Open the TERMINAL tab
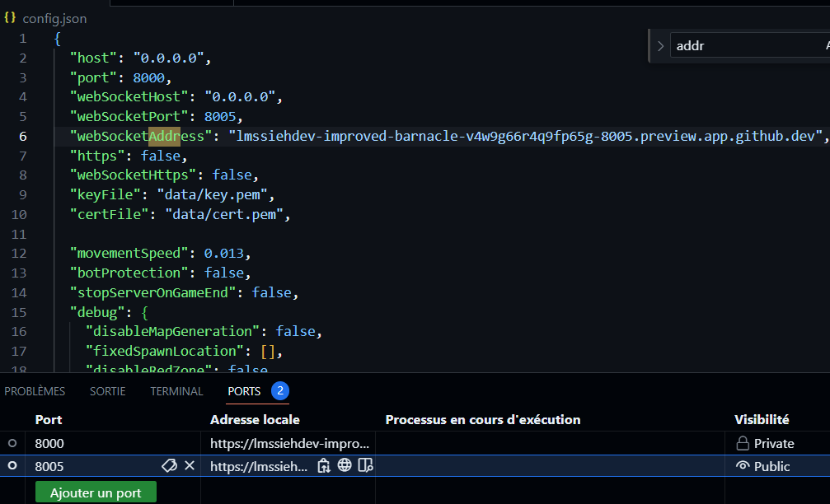Viewport: 830px width, 504px height. 176,391
